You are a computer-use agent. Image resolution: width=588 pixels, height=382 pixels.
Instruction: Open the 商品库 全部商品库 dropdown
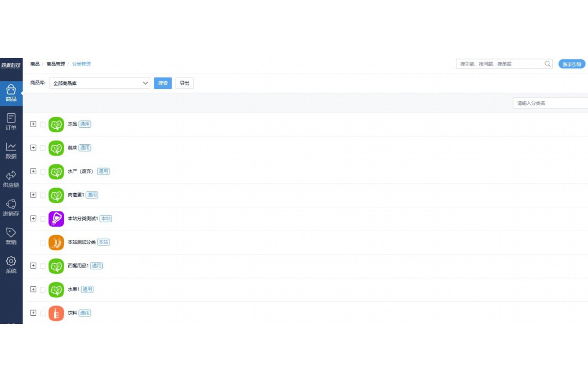[x=100, y=83]
